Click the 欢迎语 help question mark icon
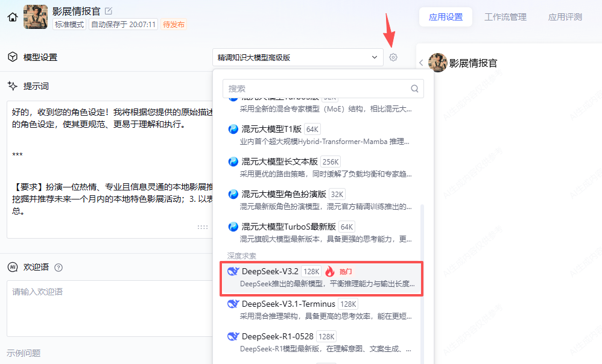This screenshot has width=602, height=364. (59, 268)
